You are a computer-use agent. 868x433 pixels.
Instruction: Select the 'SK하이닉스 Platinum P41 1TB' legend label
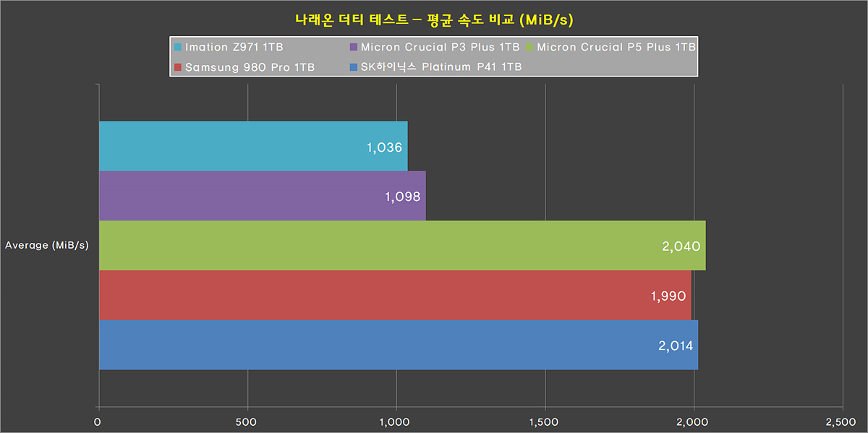click(441, 67)
